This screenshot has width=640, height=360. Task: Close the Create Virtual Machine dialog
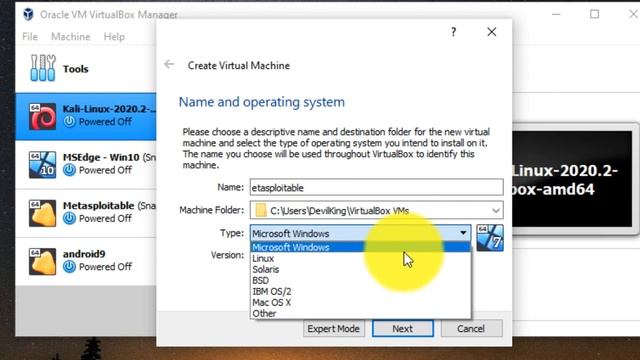491,32
